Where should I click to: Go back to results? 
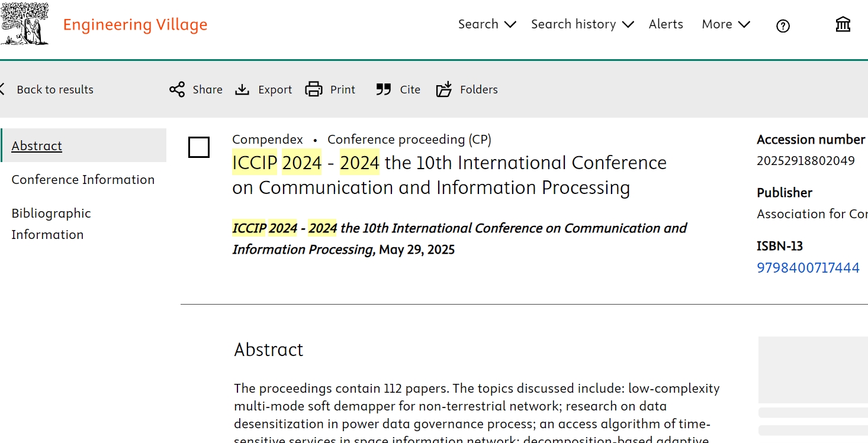(54, 90)
